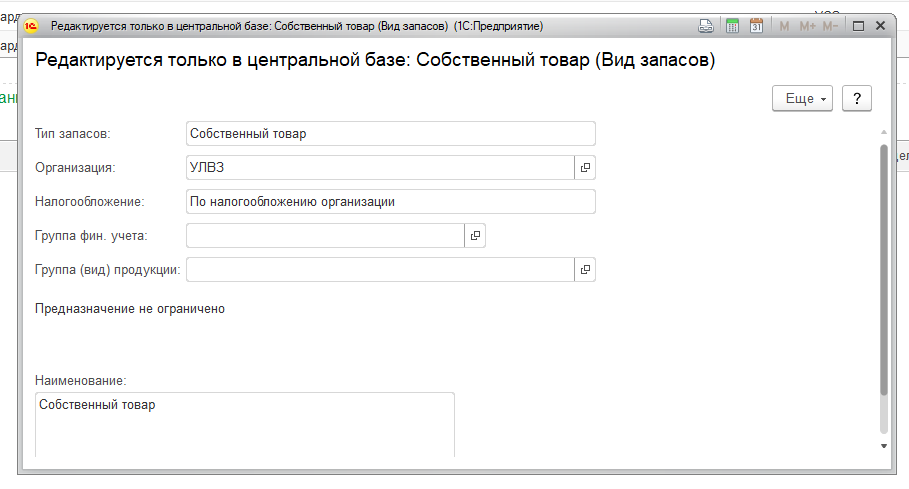Open the Группа фин. учета linked item
This screenshot has height=489, width=909.
click(x=475, y=236)
